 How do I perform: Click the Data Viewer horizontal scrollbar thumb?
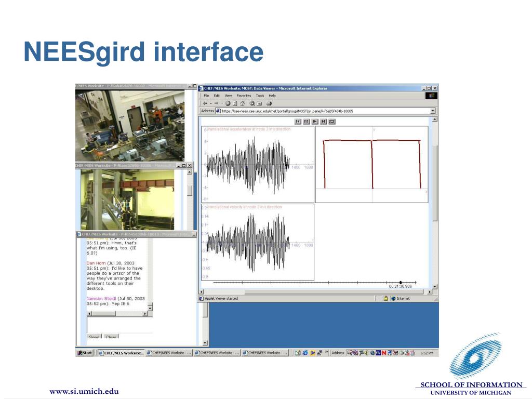[x=334, y=292]
